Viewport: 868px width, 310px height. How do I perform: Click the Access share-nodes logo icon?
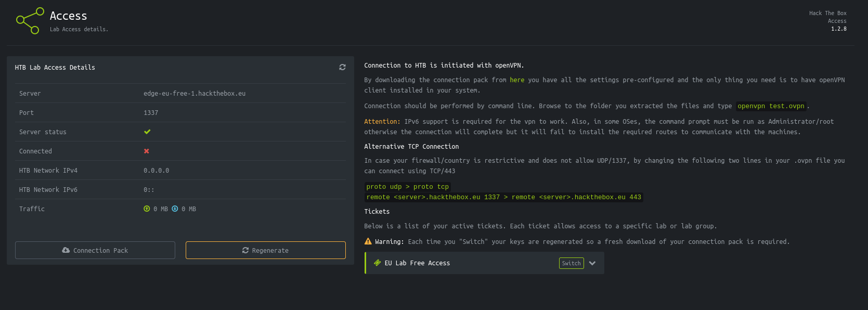[x=30, y=21]
